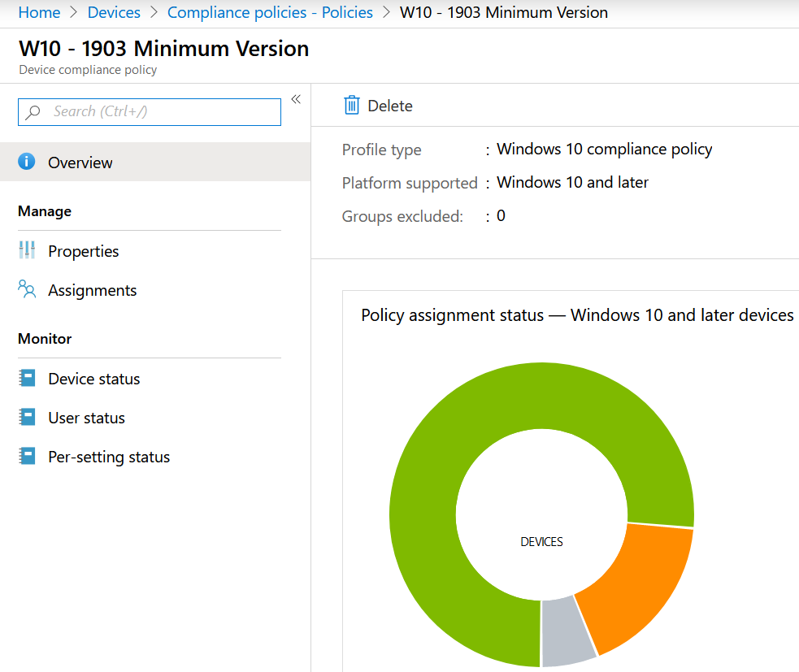Click the Policy assignment status chart title
Screen dimensions: 799x672
(x=577, y=315)
